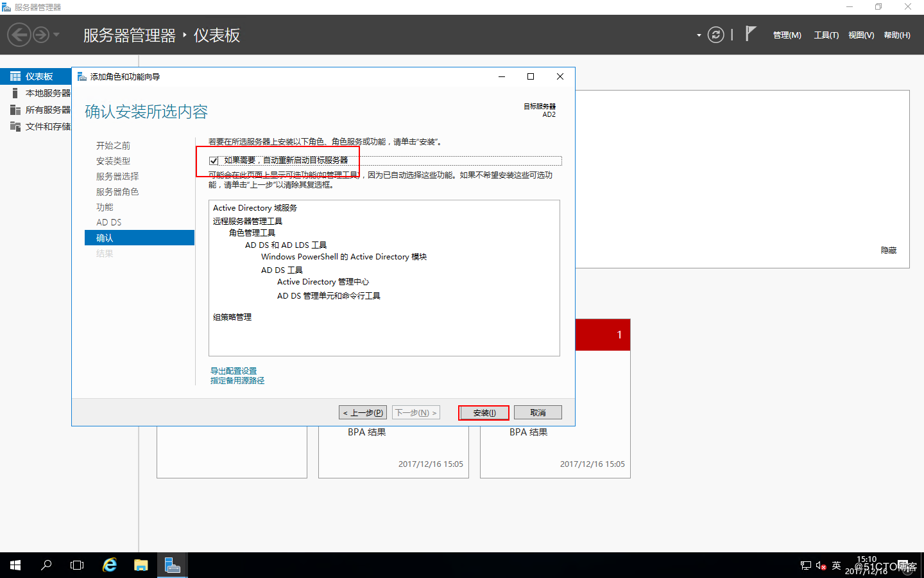Switch input language via 英 indicator

pyautogui.click(x=836, y=566)
